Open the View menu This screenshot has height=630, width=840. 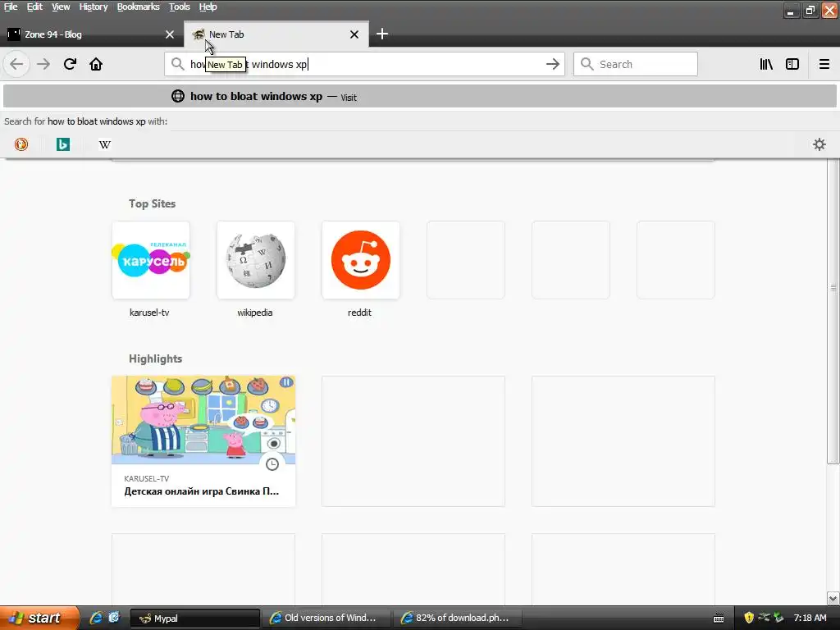[x=61, y=7]
